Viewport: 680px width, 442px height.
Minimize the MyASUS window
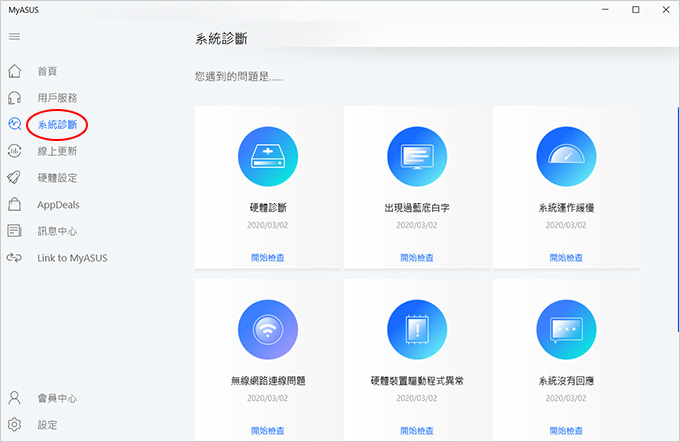[x=605, y=10]
